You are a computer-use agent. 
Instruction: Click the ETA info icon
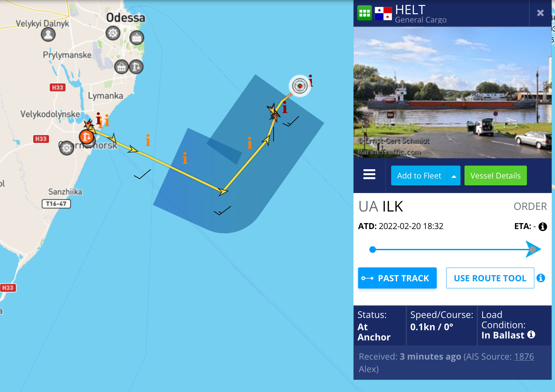point(542,227)
